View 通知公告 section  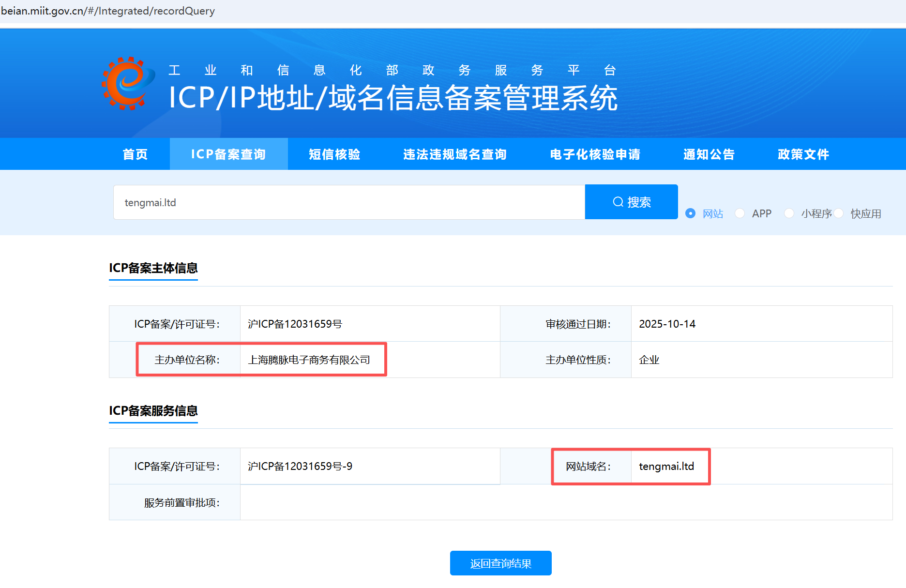(x=709, y=154)
